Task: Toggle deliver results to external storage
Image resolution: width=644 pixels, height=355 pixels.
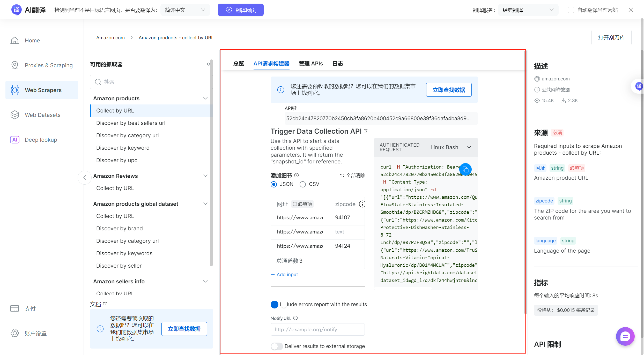Action: [277, 346]
